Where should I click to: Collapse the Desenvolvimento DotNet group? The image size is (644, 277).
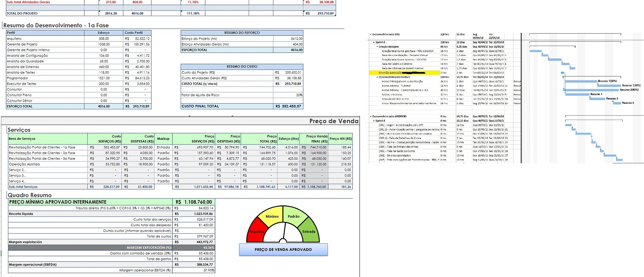(x=377, y=77)
